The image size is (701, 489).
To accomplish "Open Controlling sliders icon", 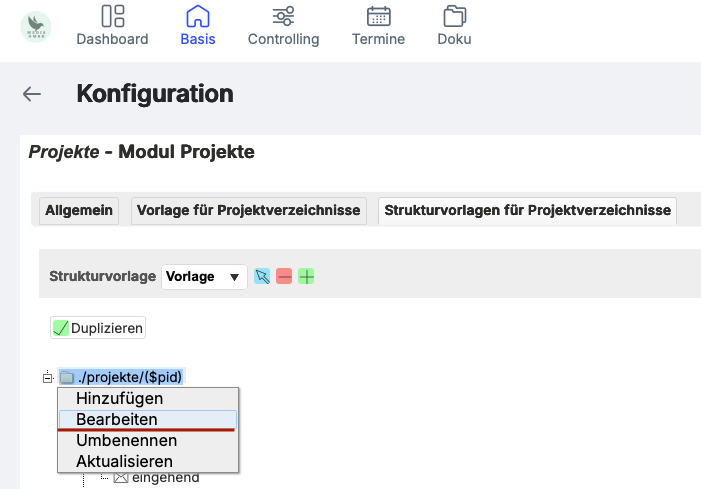I will click(x=283, y=26).
